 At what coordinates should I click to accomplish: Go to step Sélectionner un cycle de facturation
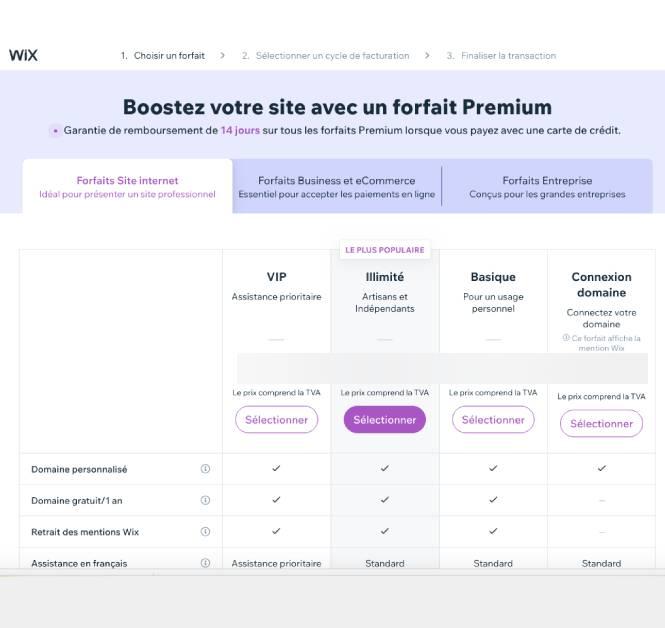click(x=325, y=56)
